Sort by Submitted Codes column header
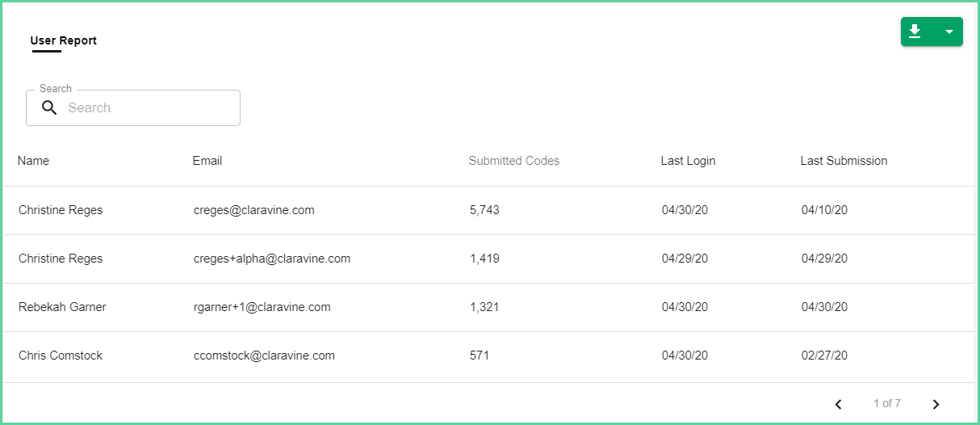Image resolution: width=980 pixels, height=425 pixels. pos(514,161)
